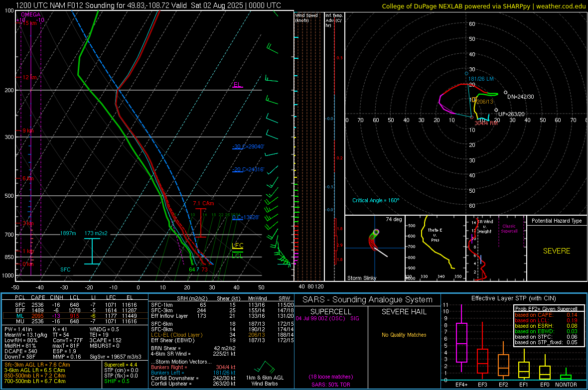Click the Inf. Temp. Adv. panel header

[x=334, y=20]
